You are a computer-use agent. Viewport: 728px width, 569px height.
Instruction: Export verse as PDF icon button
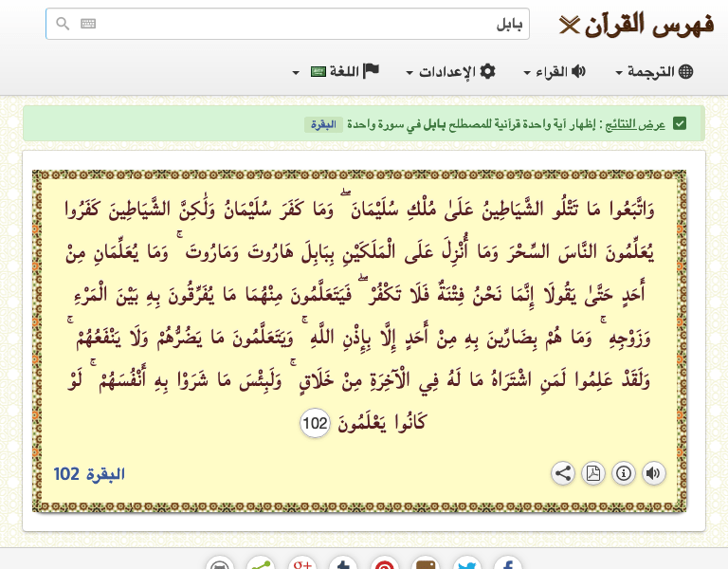pyautogui.click(x=592, y=473)
